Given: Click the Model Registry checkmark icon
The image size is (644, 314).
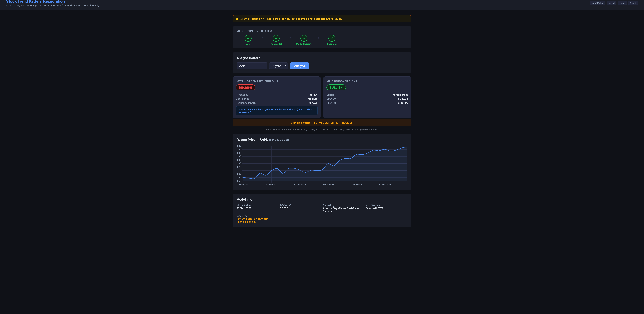Looking at the screenshot, I should (304, 38).
